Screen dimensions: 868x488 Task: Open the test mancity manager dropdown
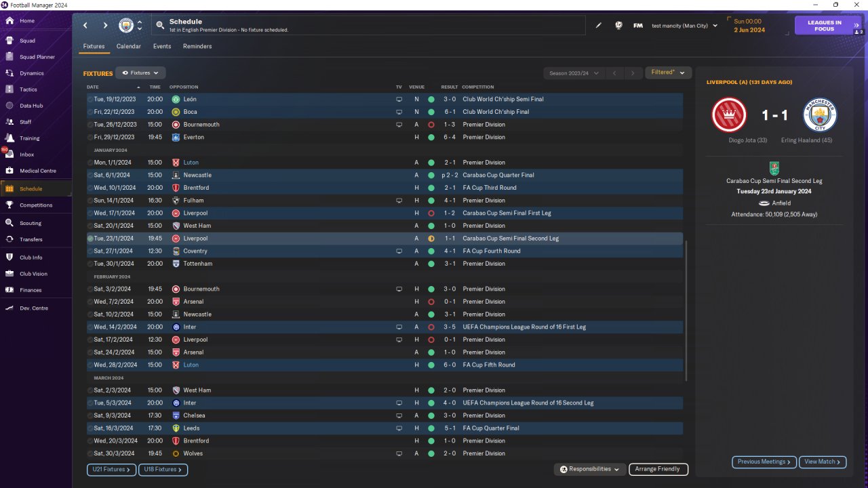tap(684, 26)
